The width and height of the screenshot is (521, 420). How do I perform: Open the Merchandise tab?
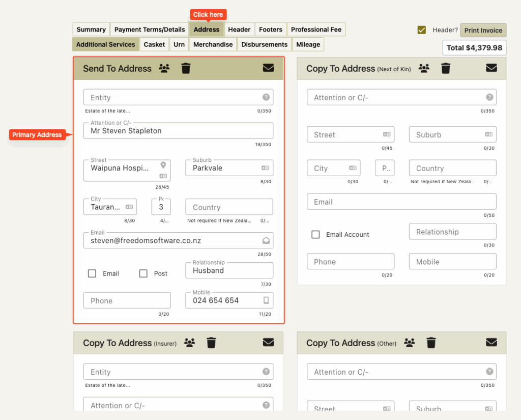(x=213, y=44)
